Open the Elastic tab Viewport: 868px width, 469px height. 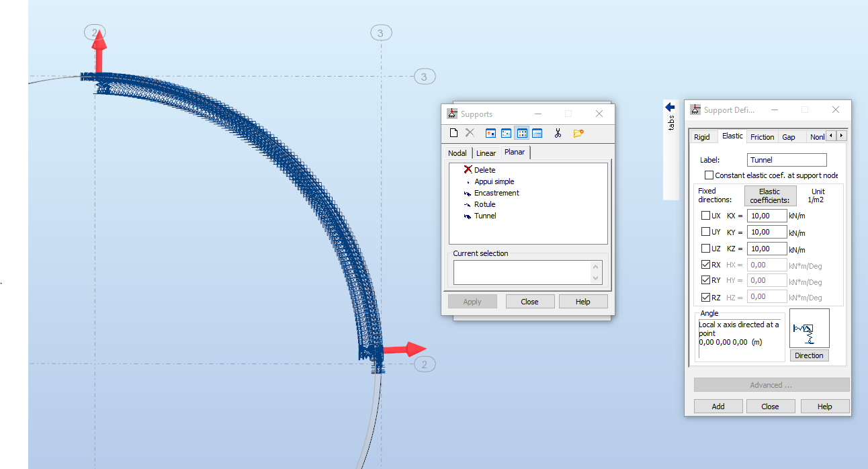coord(732,136)
